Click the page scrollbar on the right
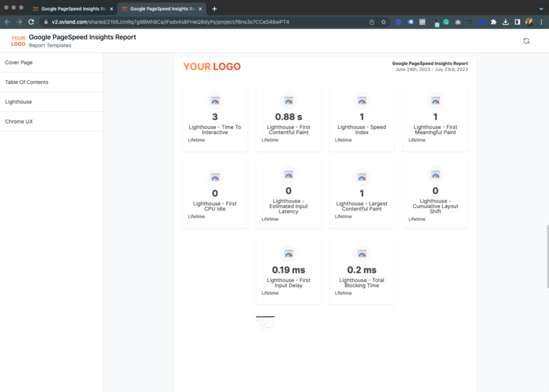Image resolution: width=549 pixels, height=392 pixels. (x=547, y=257)
